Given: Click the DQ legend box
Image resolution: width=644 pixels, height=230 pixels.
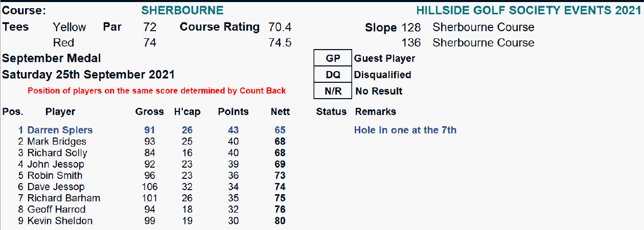Looking at the screenshot, I should [x=333, y=75].
